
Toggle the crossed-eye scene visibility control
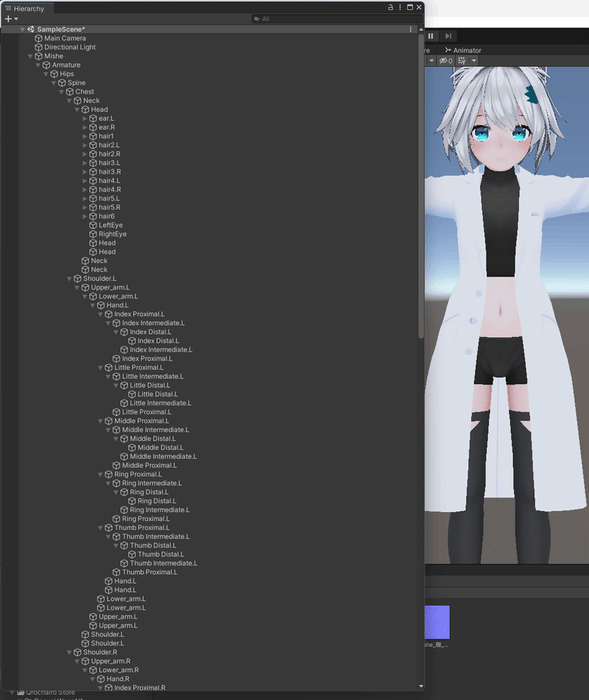click(443, 61)
